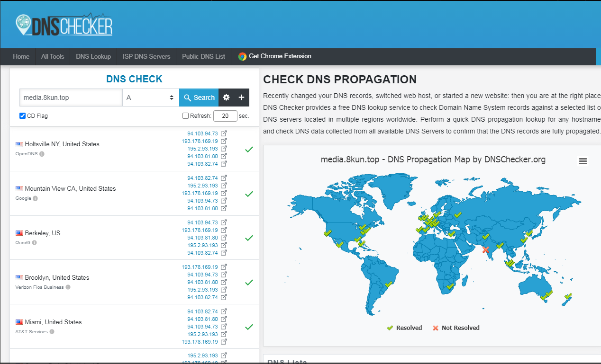The image size is (601, 364).
Task: Click Brooklyn IP 94.103.94.73 link
Action: (202, 275)
